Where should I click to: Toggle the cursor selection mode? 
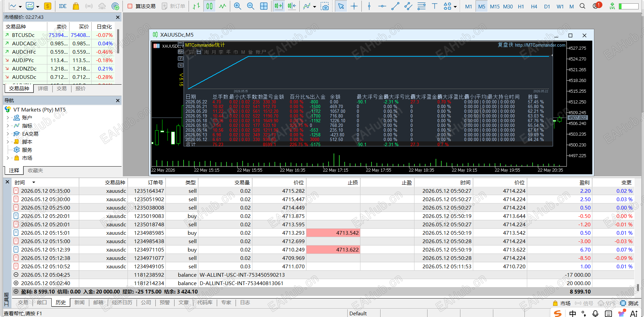[x=341, y=6]
